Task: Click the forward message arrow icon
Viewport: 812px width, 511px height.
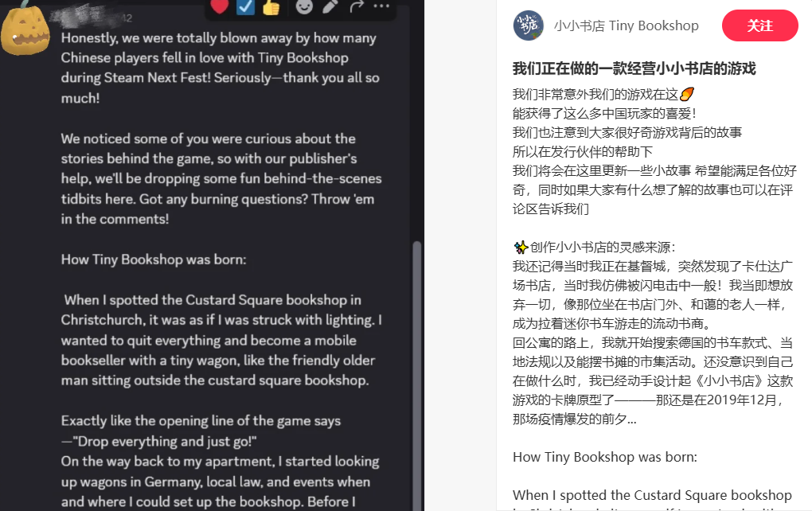Action: tap(357, 6)
